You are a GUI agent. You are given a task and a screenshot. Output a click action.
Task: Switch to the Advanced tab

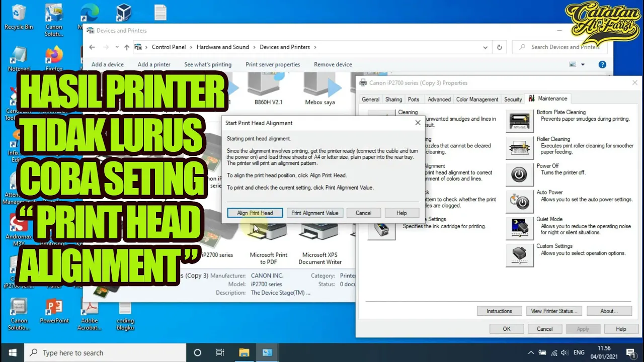(439, 100)
